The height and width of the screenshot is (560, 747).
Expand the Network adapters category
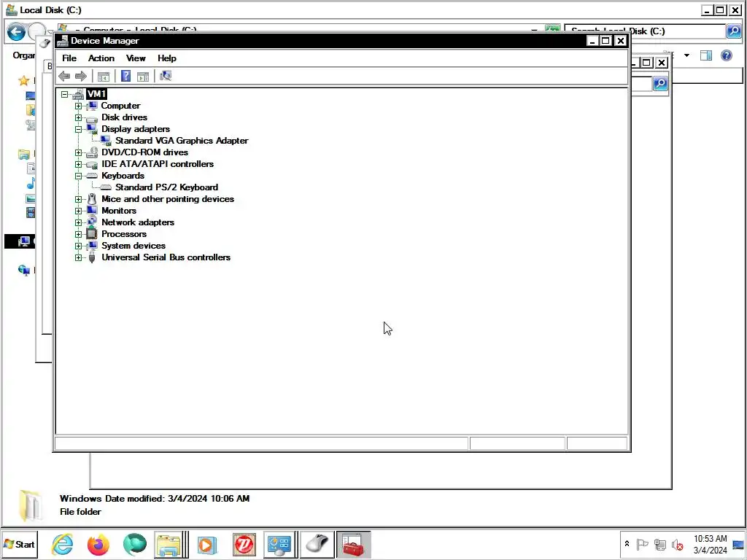(78, 222)
